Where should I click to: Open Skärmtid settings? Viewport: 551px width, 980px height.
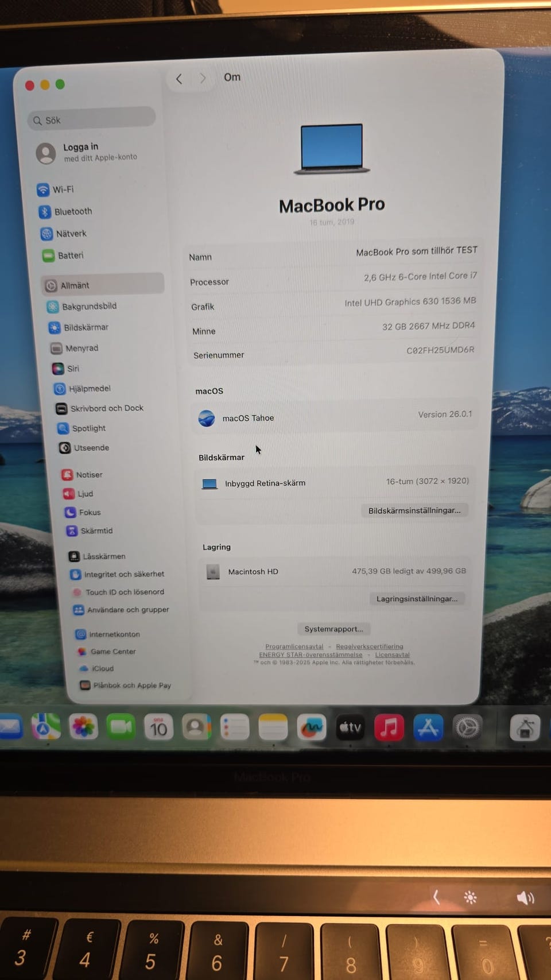click(90, 531)
